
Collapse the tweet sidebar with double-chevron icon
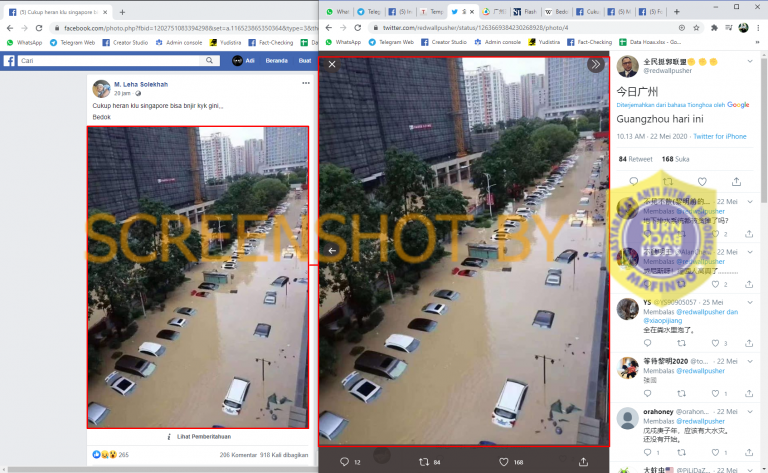(x=596, y=64)
